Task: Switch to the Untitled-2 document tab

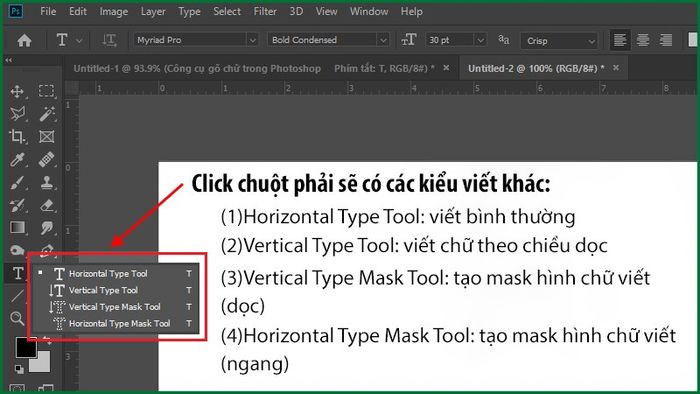Action: pyautogui.click(x=536, y=68)
